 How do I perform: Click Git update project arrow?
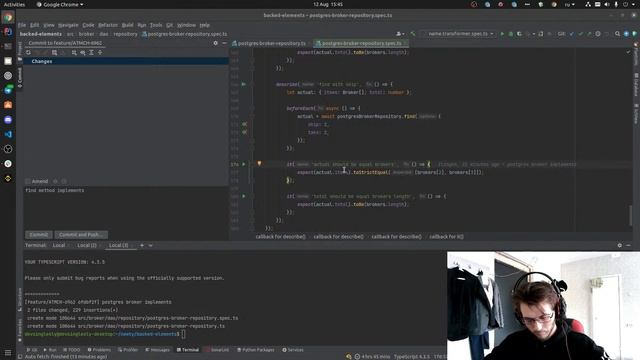pyautogui.click(x=571, y=34)
